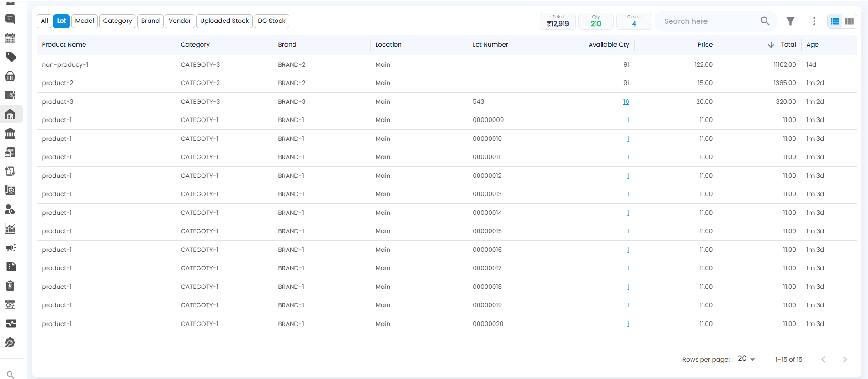The height and width of the screenshot is (379, 868).
Task: Select the Uploaded Stock tab
Action: (224, 21)
